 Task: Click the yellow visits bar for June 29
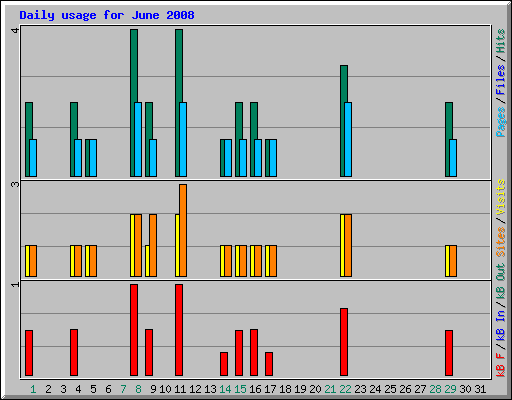point(447,261)
